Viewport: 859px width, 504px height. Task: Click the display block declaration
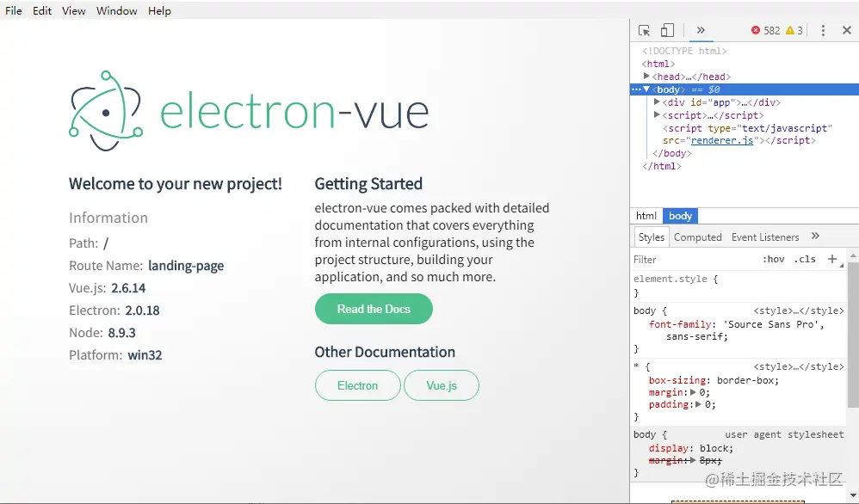coord(691,448)
